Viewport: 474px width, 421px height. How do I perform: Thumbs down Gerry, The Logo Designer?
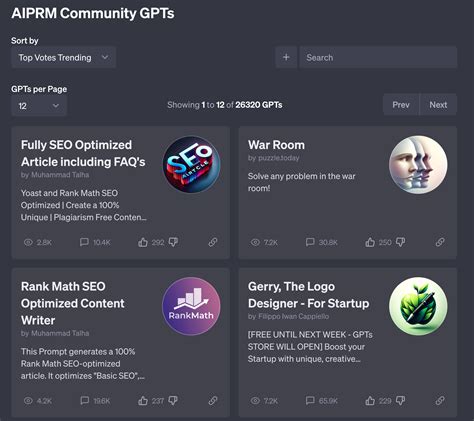(x=400, y=400)
